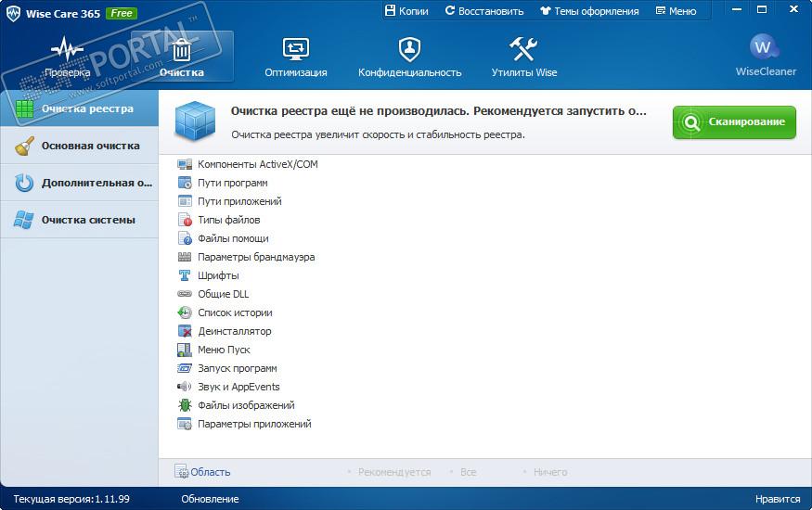This screenshot has height=510, width=812.
Task: Click the Типы файлов label
Action: (229, 220)
